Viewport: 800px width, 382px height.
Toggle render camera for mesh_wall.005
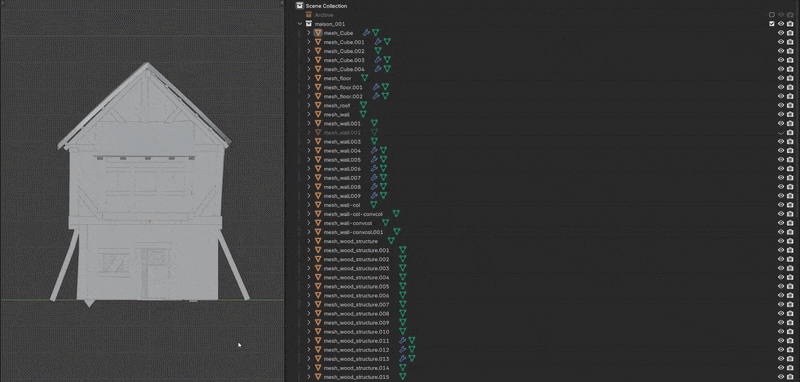point(790,160)
